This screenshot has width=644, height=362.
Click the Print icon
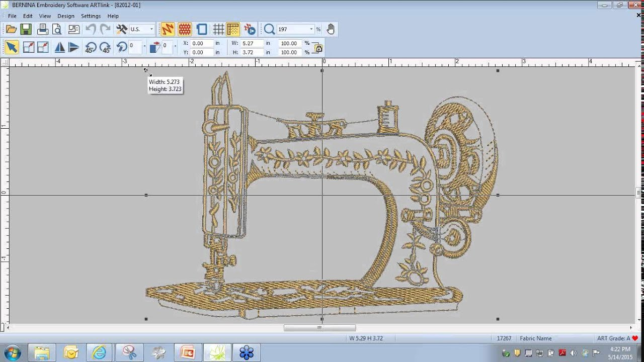[x=43, y=29]
